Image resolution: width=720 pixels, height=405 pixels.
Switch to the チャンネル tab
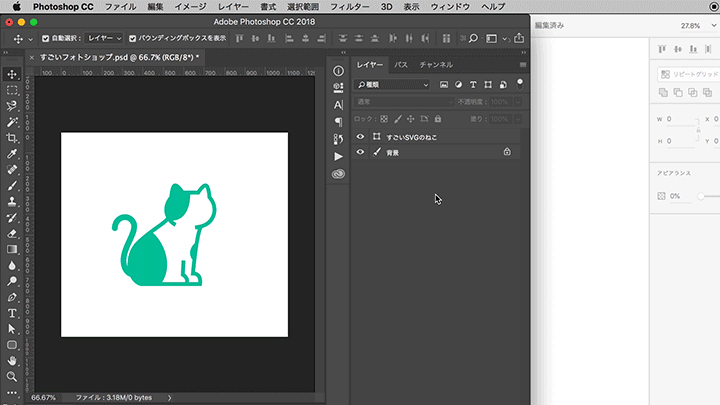[436, 64]
